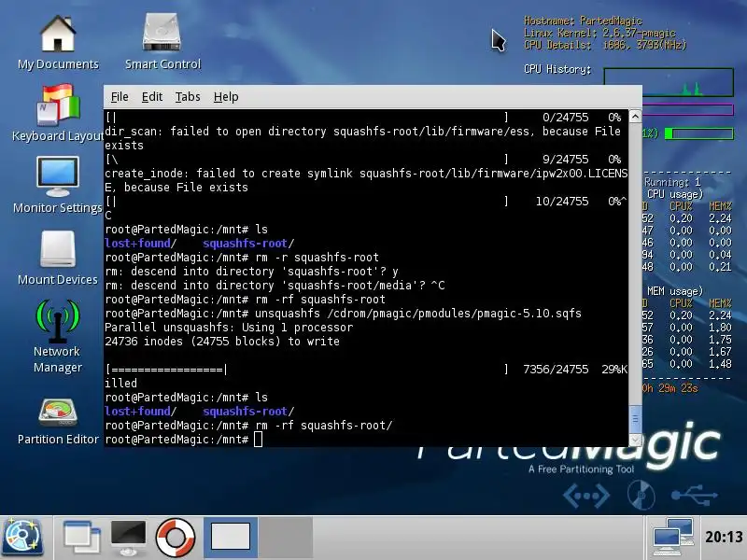This screenshot has height=560, width=747.
Task: Launch the Partition Editor desktop icon
Action: pos(58,422)
